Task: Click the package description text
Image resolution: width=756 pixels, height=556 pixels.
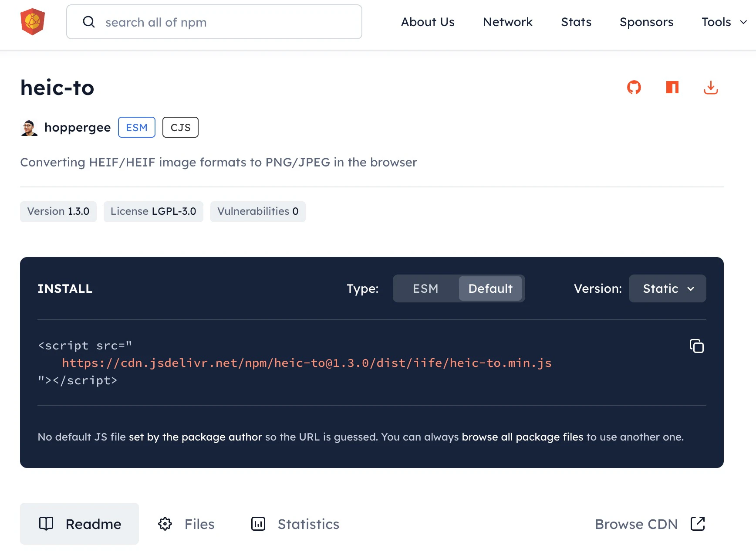Action: (219, 162)
